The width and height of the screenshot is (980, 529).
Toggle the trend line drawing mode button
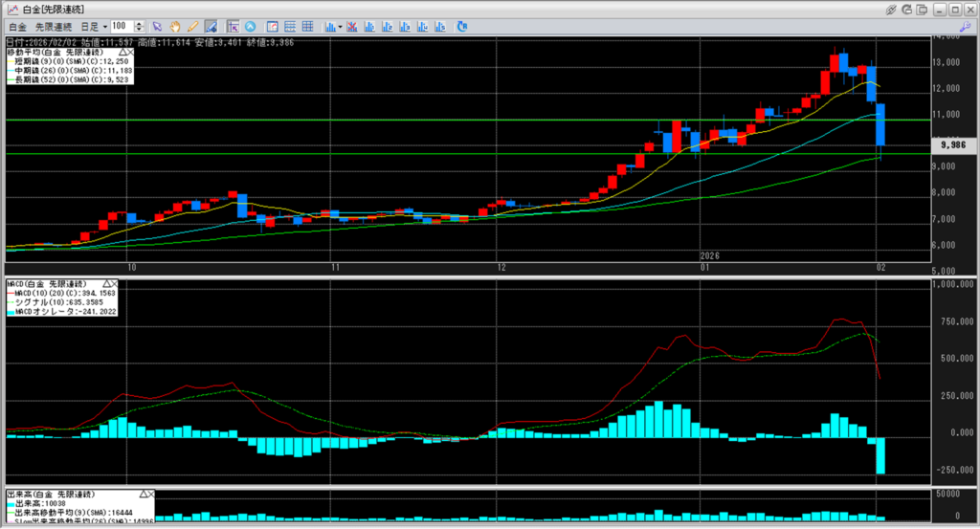[210, 27]
